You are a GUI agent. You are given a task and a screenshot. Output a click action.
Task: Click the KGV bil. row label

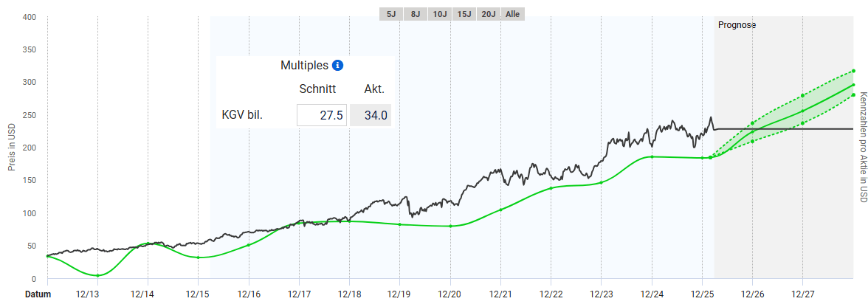242,115
